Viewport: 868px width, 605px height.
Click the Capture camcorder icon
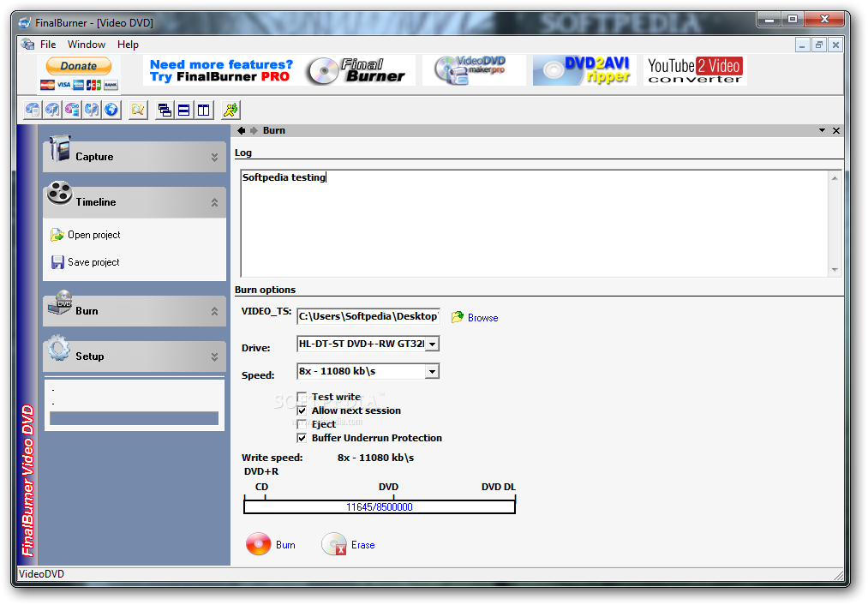click(59, 148)
